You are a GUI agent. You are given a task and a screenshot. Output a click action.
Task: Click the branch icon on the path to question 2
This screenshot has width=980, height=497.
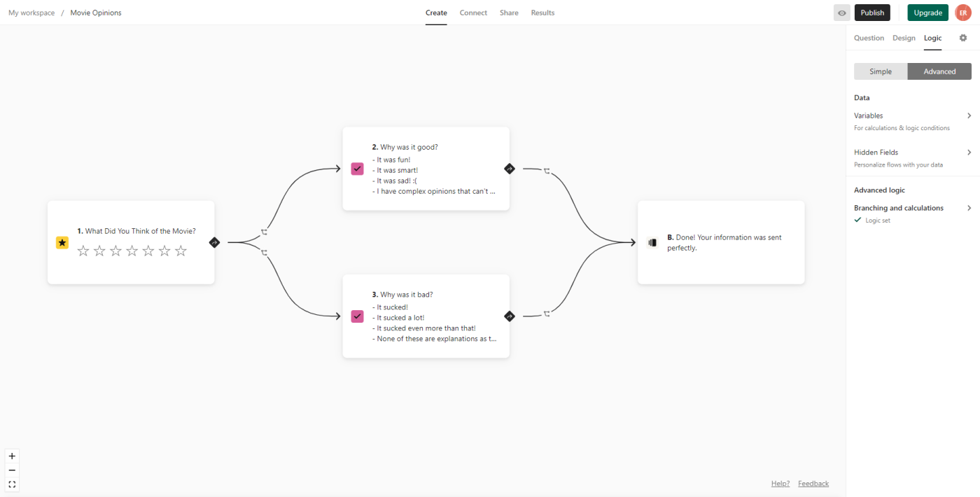tap(264, 232)
